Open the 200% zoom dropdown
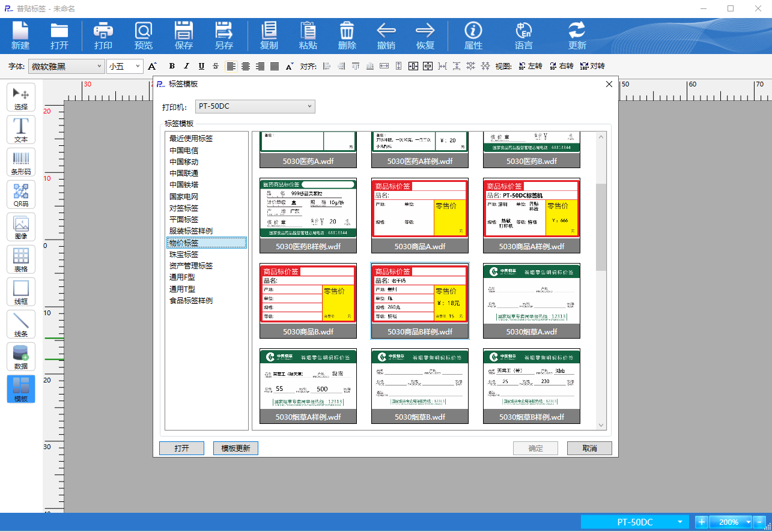The width and height of the screenshot is (772, 532). 731,522
